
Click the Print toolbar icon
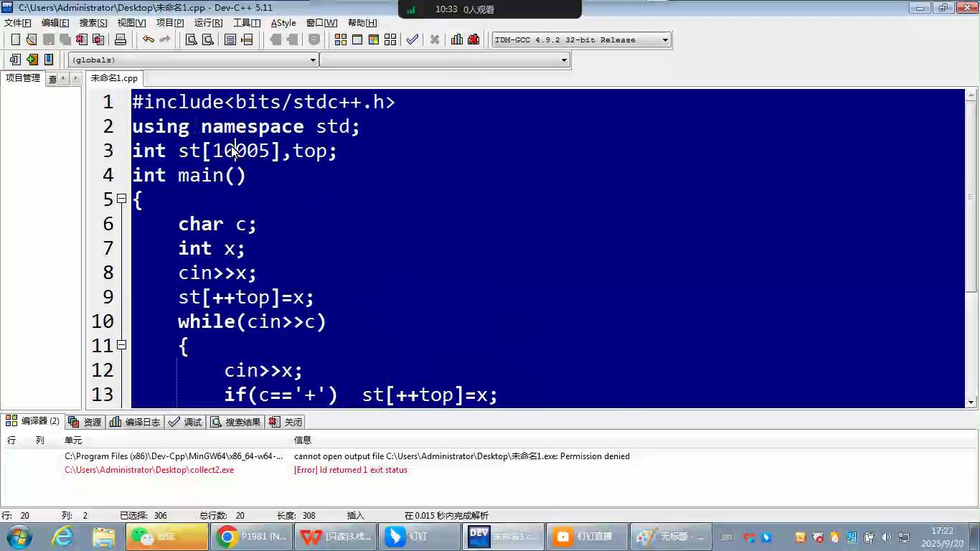pyautogui.click(x=121, y=39)
